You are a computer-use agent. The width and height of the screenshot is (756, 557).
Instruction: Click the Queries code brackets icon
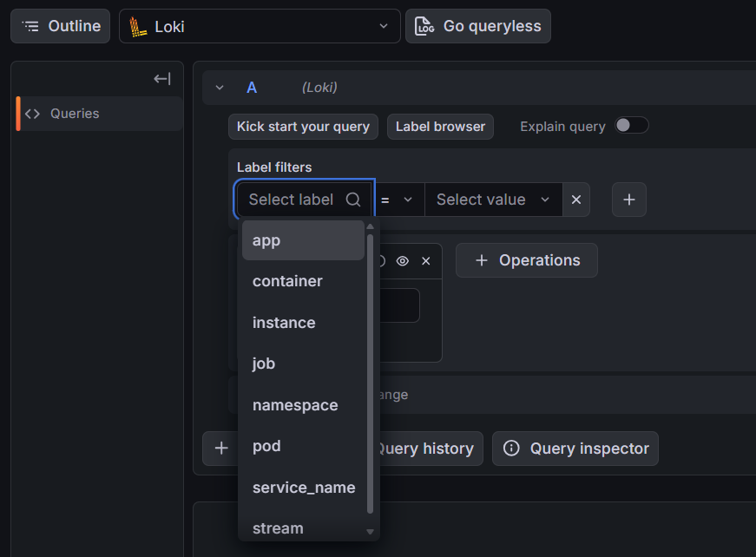(x=32, y=114)
